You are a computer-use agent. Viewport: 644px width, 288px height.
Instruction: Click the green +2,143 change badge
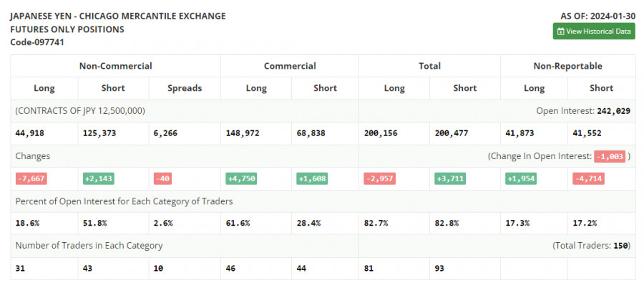(99, 178)
